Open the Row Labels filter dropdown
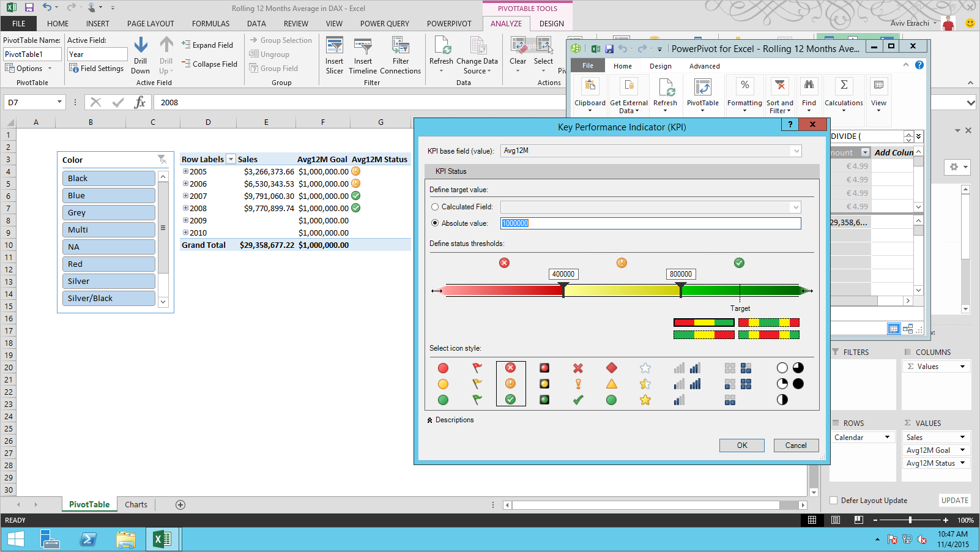Image resolution: width=980 pixels, height=552 pixels. 231,159
